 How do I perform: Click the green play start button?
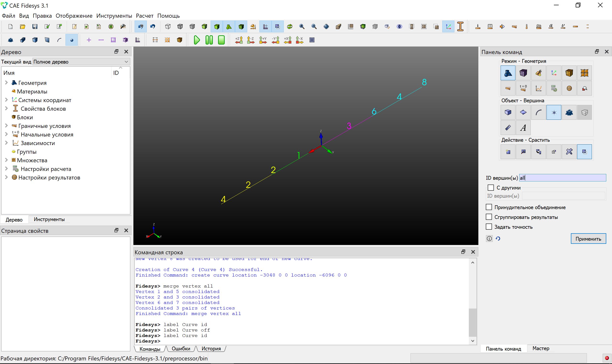(x=197, y=40)
